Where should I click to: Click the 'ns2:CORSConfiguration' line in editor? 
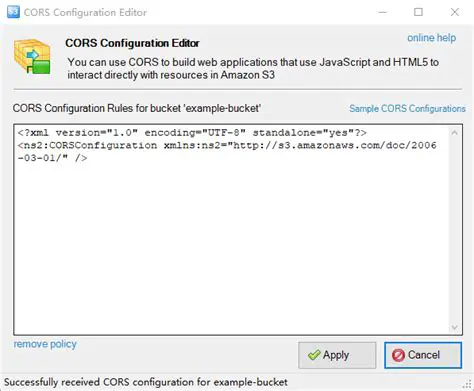(x=227, y=145)
